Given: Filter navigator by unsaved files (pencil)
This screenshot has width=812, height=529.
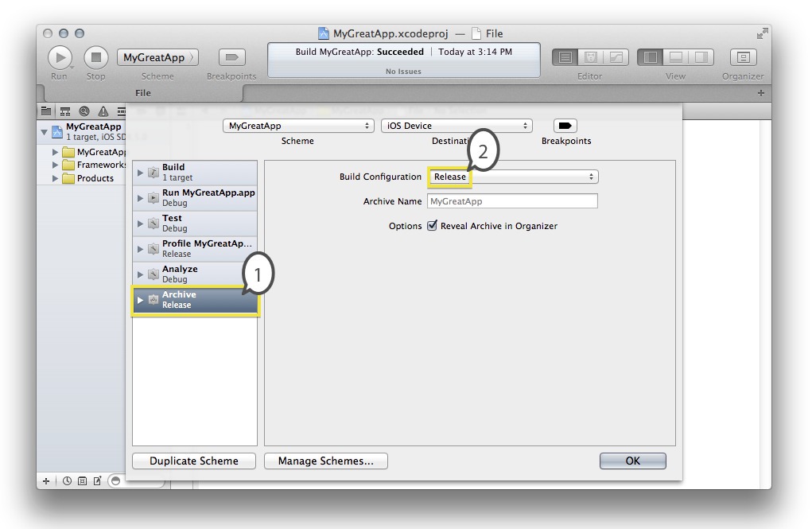Looking at the screenshot, I should pyautogui.click(x=97, y=480).
